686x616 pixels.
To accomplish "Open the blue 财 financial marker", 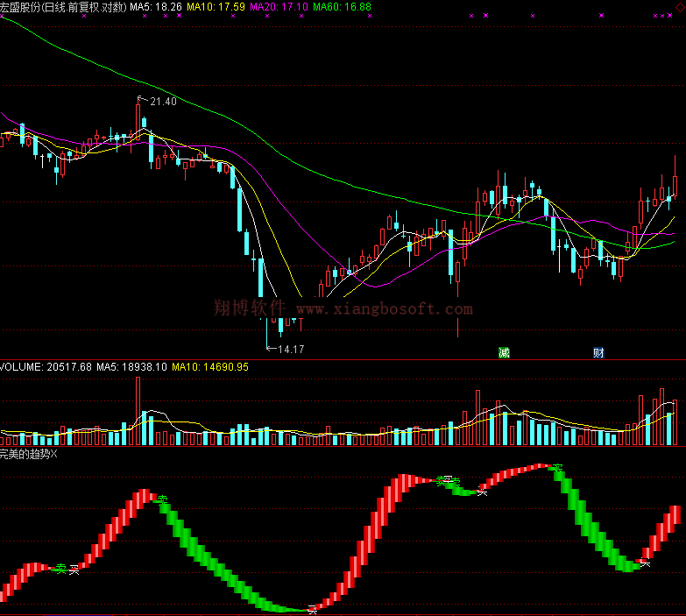I will click(598, 352).
